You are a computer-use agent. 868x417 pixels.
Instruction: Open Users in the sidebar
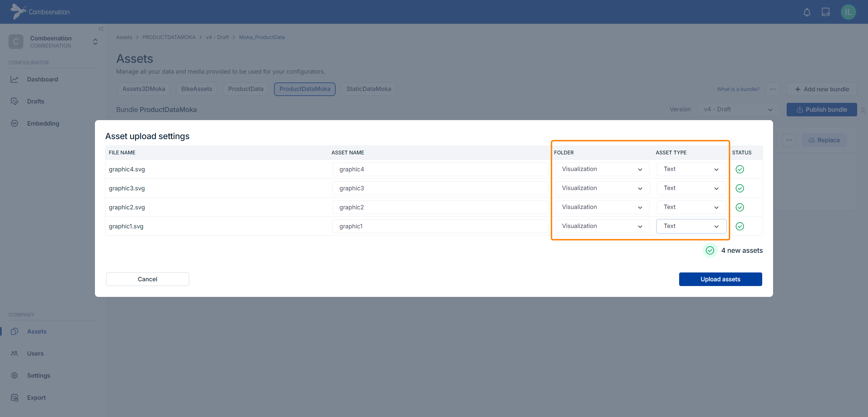(x=35, y=354)
